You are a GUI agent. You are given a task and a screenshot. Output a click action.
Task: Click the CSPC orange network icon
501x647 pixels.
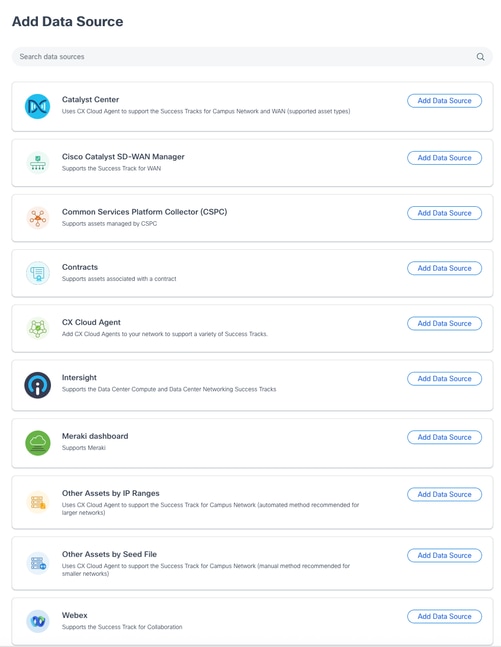[x=38, y=218]
